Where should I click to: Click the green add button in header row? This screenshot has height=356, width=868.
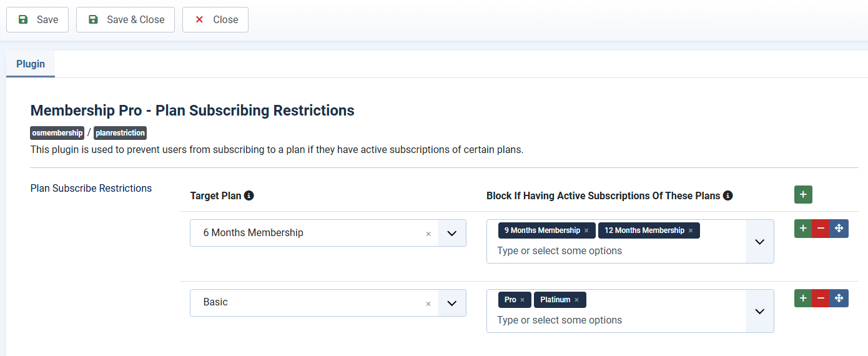point(803,195)
